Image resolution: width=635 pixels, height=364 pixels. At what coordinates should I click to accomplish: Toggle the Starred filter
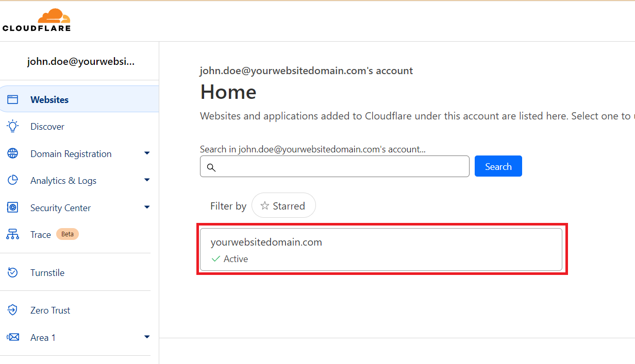(x=283, y=206)
